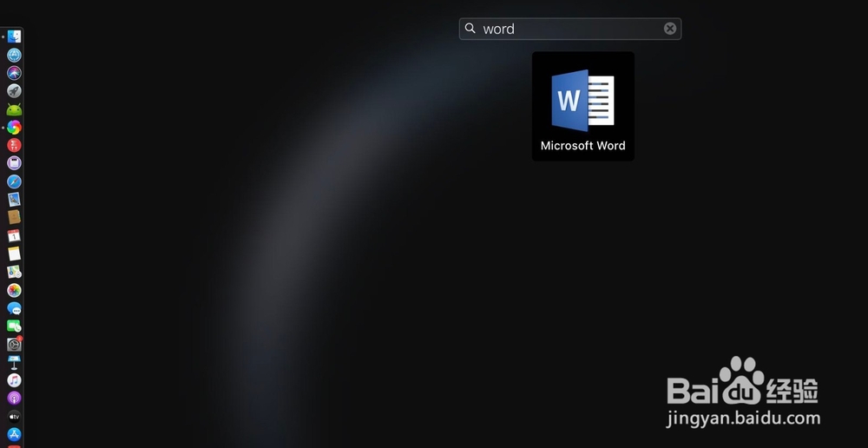Image resolution: width=868 pixels, height=448 pixels.
Task: Open Keynote from the Dock
Action: 15,362
